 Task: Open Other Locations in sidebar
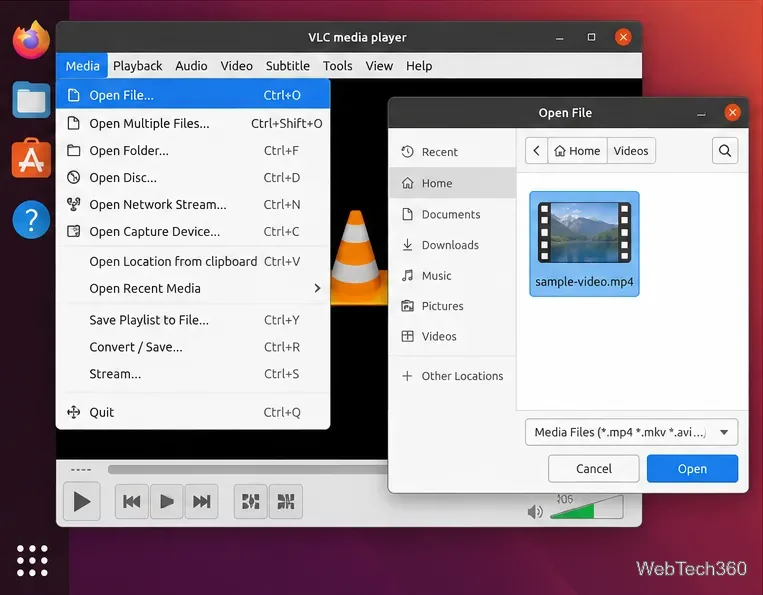453,376
